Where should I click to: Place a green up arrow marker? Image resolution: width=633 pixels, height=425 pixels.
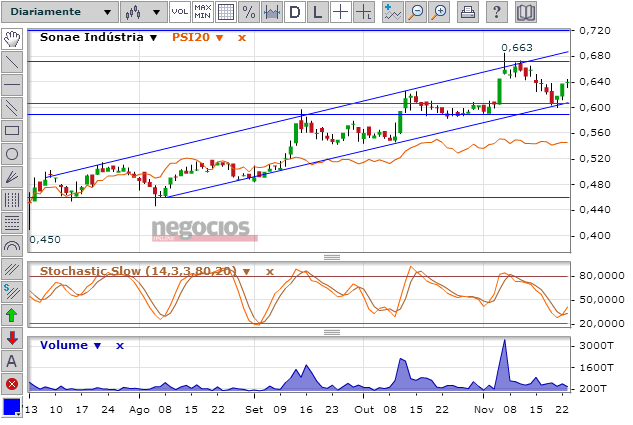pyautogui.click(x=12, y=315)
